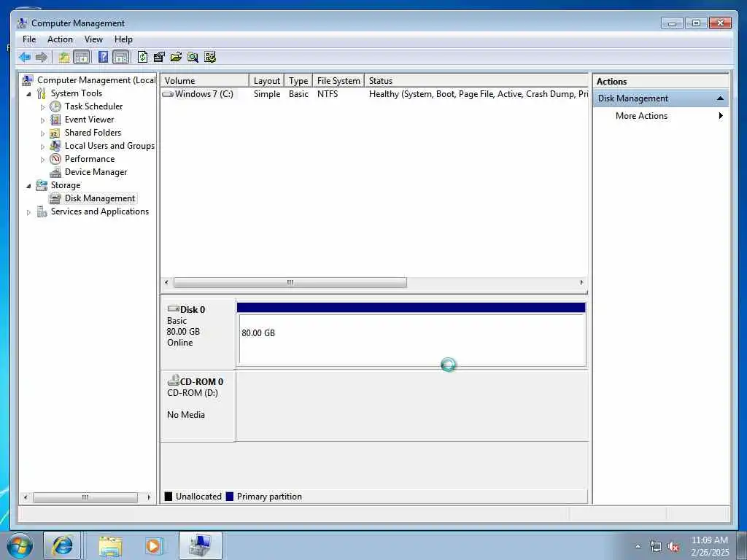The height and width of the screenshot is (560, 747).
Task: Collapse the Disk Management section in Actions
Action: coord(720,98)
